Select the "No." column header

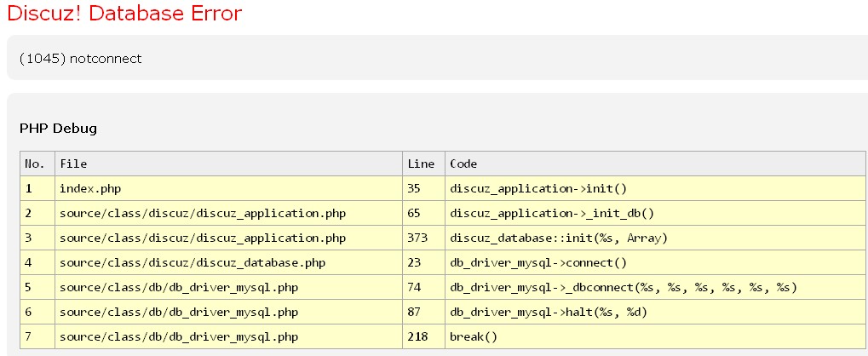click(35, 164)
